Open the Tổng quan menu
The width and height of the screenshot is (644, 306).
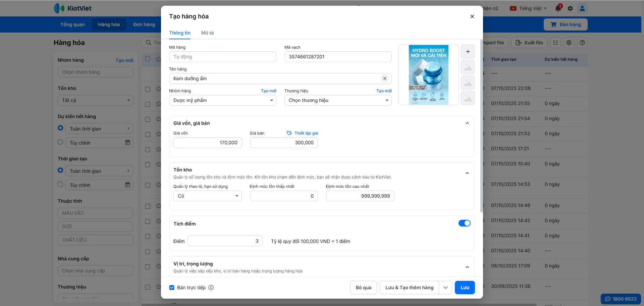pos(72,24)
